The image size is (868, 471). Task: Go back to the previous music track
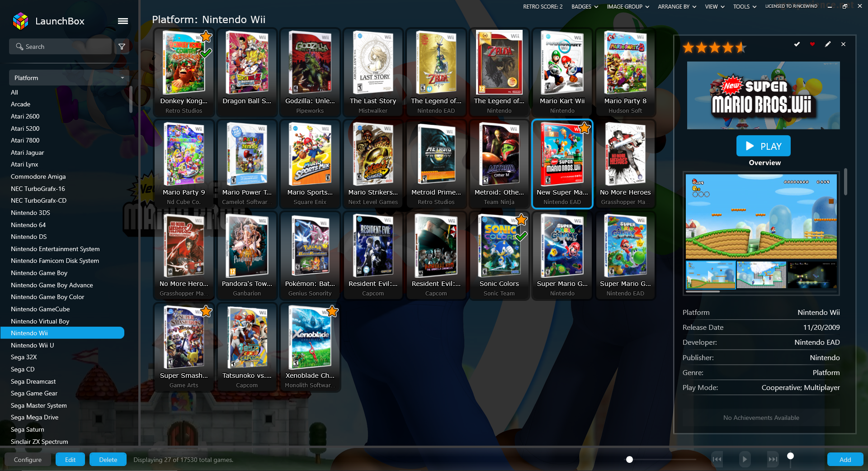[717, 459]
